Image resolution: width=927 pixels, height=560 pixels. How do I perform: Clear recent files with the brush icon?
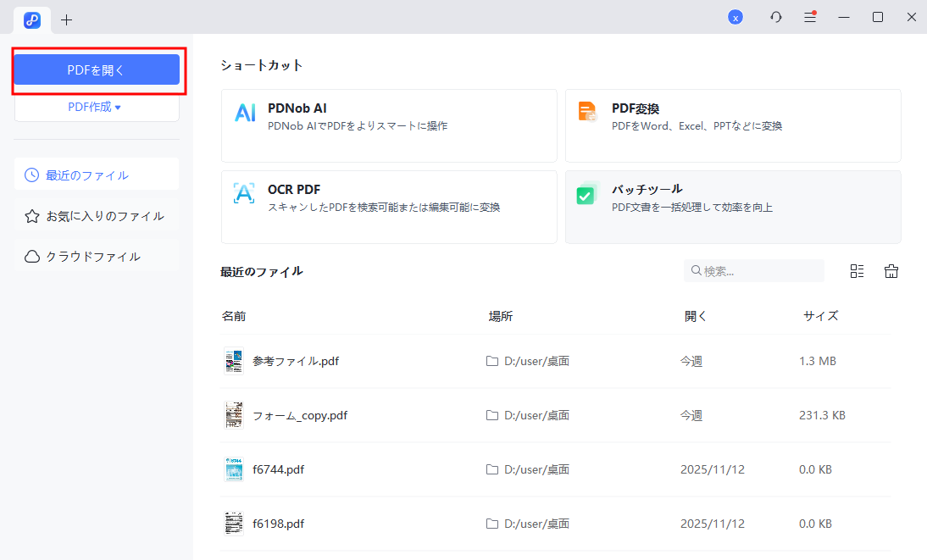891,270
